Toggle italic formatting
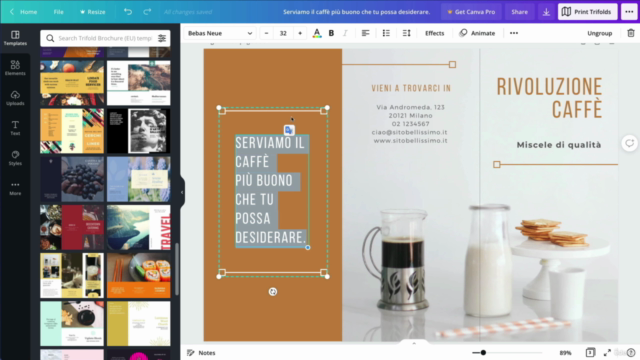 [345, 33]
